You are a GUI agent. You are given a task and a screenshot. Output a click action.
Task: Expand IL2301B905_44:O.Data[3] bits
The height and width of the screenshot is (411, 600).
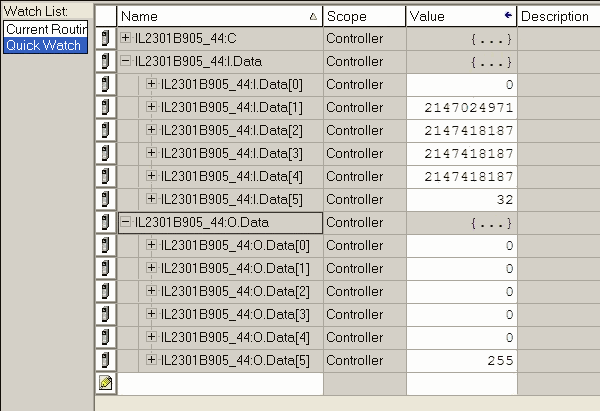click(x=152, y=314)
